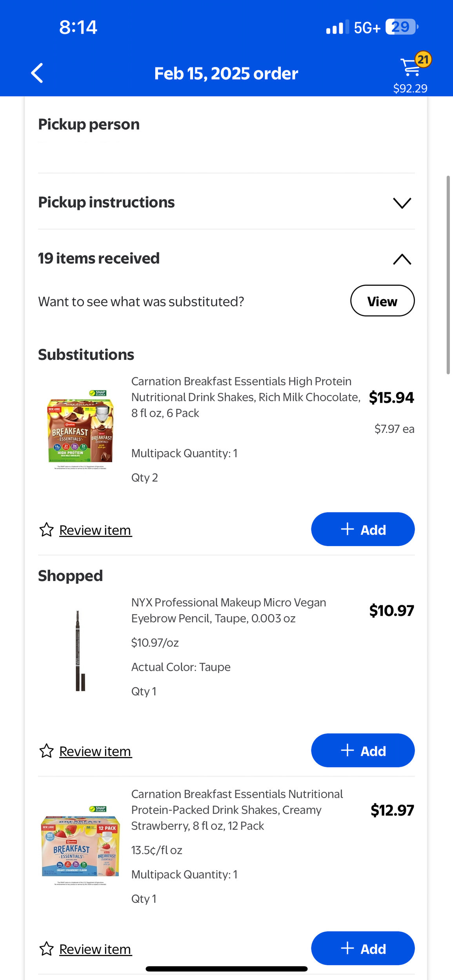Open the Carnation Rich Milk Chocolate product image
The width and height of the screenshot is (453, 980).
[x=80, y=430]
